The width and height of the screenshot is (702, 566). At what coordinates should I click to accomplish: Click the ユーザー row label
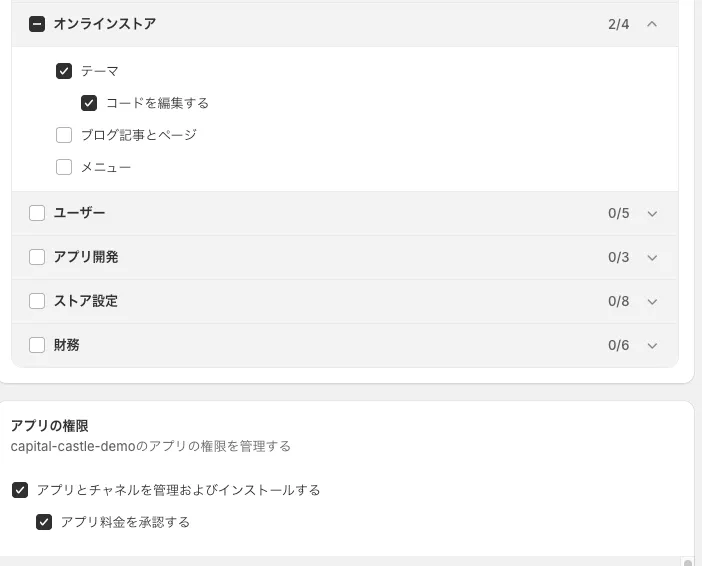[79, 213]
